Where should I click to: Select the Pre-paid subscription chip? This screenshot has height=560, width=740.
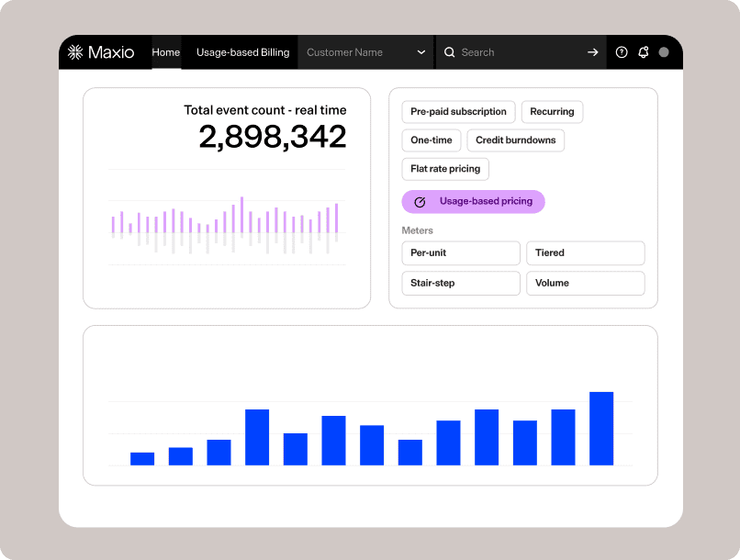pos(458,112)
